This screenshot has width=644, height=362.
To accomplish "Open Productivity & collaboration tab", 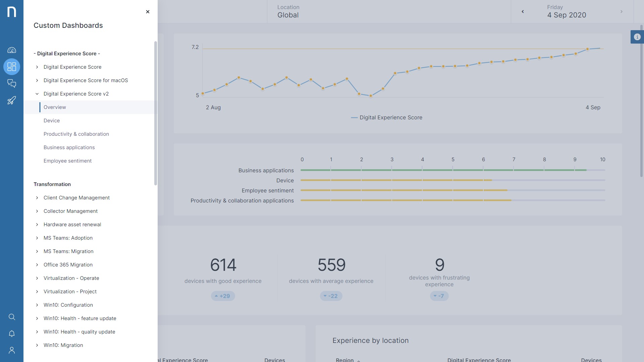I will 76,134.
